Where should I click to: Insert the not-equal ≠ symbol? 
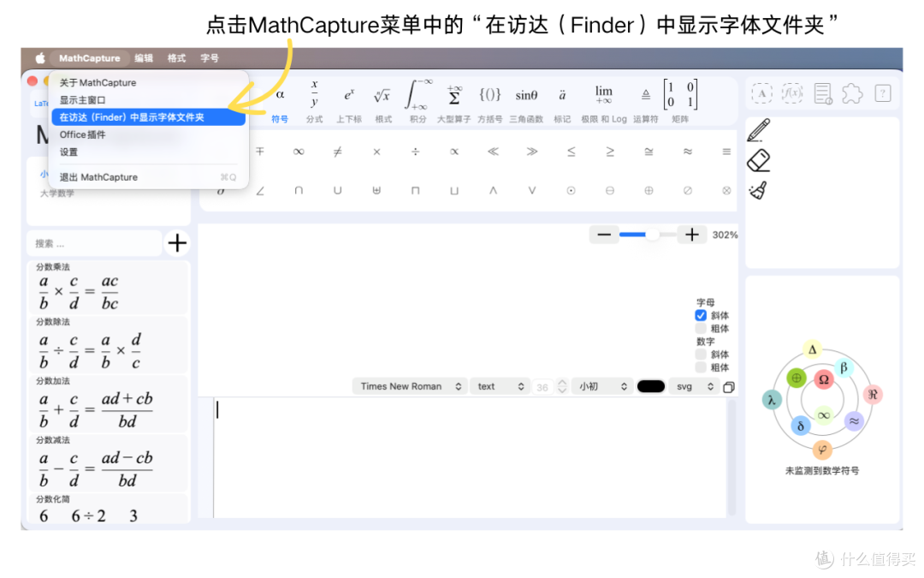338,152
